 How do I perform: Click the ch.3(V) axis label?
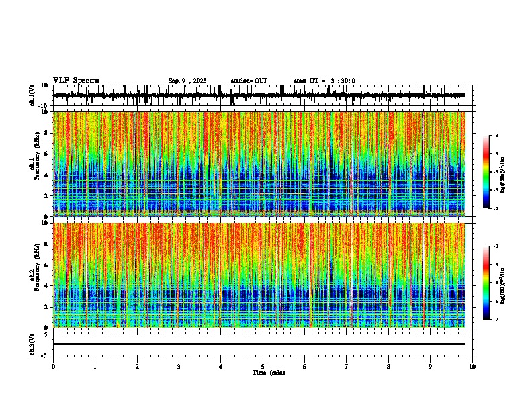click(x=32, y=345)
